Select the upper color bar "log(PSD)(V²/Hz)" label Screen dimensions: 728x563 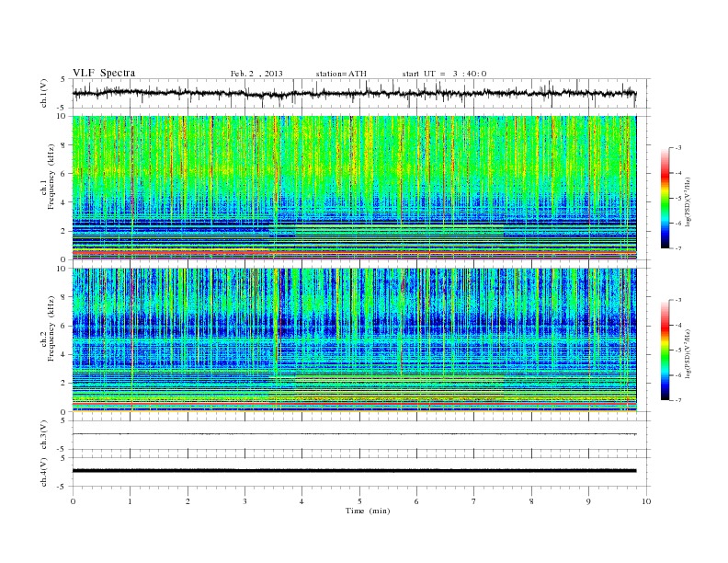688,202
